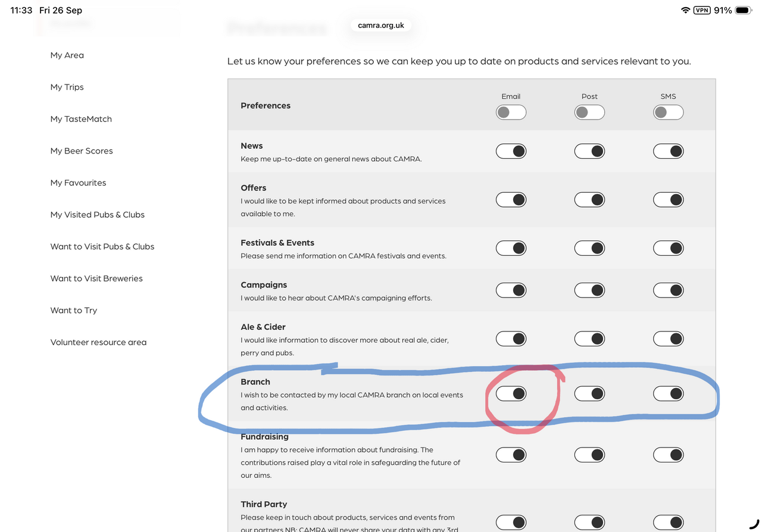View My Beer Scores

click(x=82, y=151)
